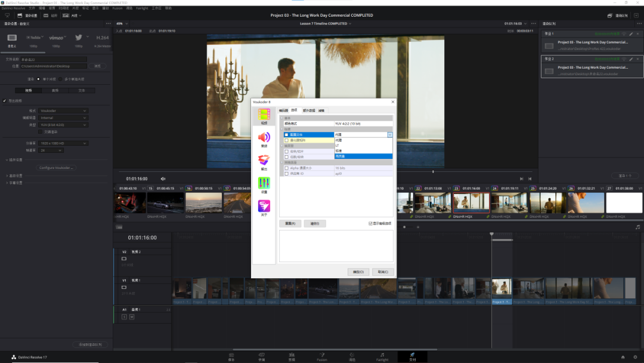Viewport: 644px width, 363px height.
Task: Click the Configure Voukoder button
Action: click(x=57, y=168)
